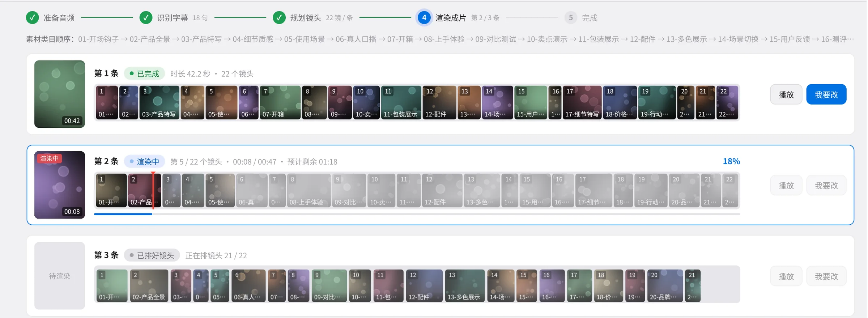Image resolution: width=868 pixels, height=318 pixels.
Task: Click the red playhead in 第 2 条
Action: tap(153, 190)
